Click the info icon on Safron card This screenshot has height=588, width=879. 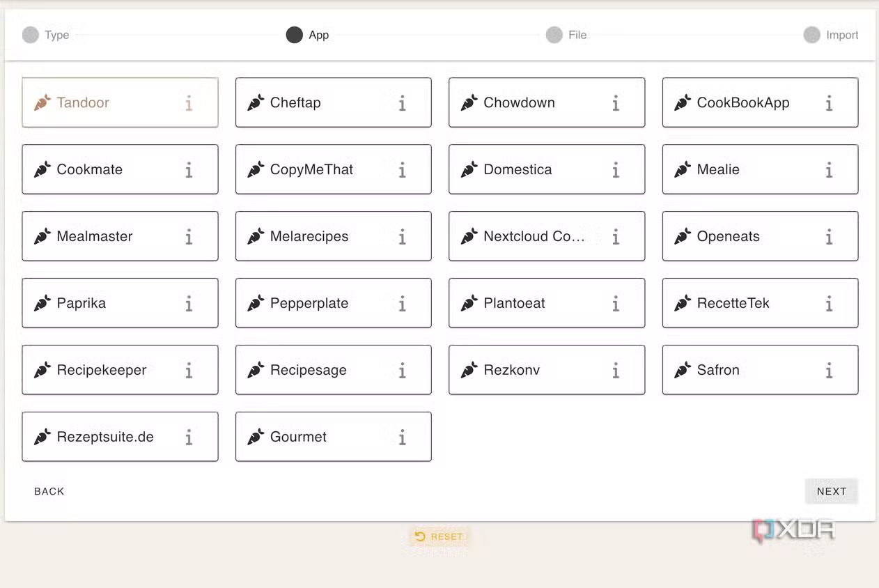pos(829,371)
